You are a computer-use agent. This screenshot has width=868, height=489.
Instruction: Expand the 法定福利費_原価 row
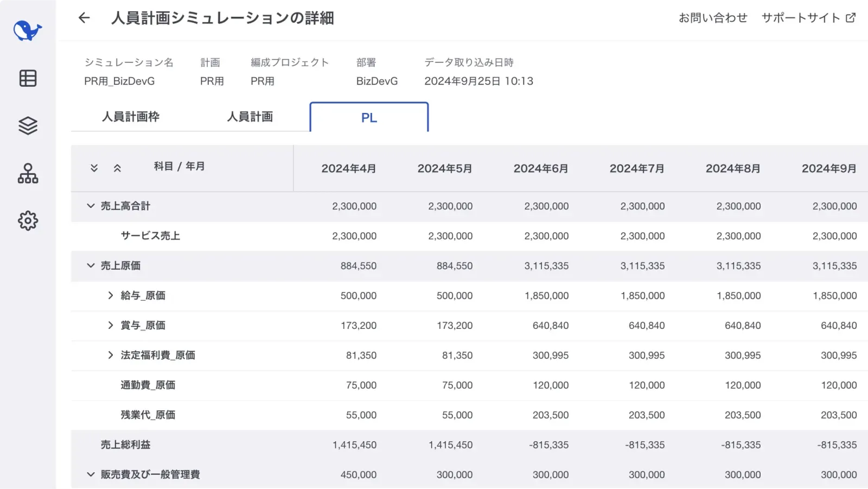(x=111, y=355)
